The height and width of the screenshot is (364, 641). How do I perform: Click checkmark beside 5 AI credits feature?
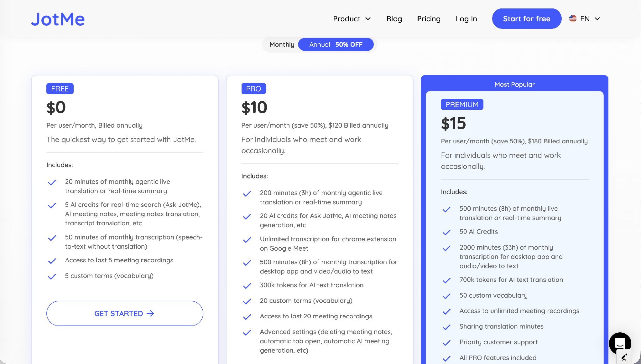(x=52, y=206)
